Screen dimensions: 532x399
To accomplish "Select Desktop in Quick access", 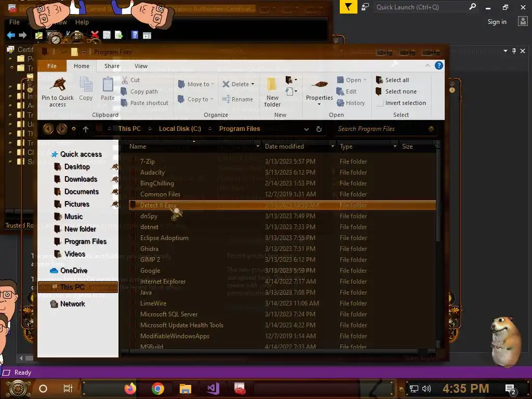I will 77,167.
